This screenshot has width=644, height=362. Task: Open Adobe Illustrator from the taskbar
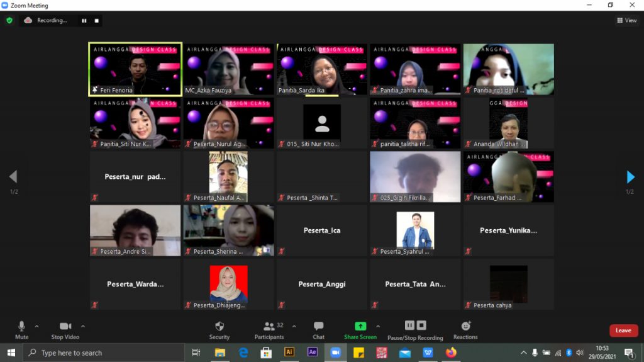pos(289,353)
